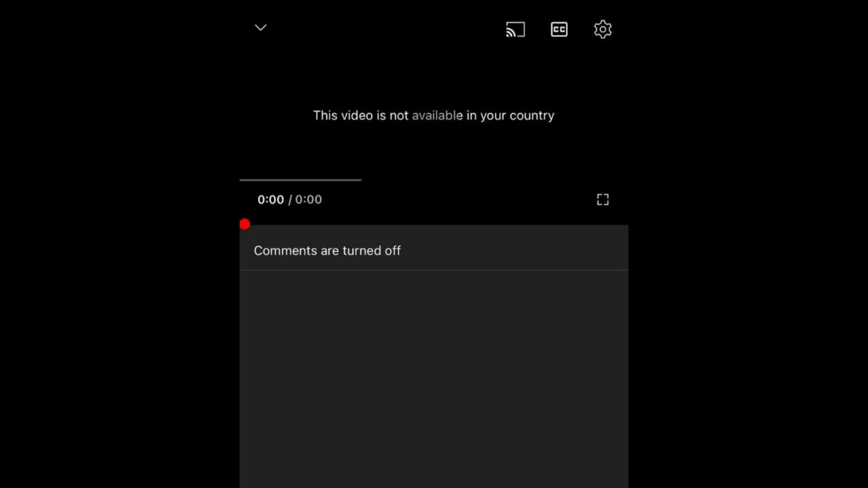The width and height of the screenshot is (868, 488).
Task: Enter fullscreen with the corner brackets icon
Action: click(x=603, y=200)
